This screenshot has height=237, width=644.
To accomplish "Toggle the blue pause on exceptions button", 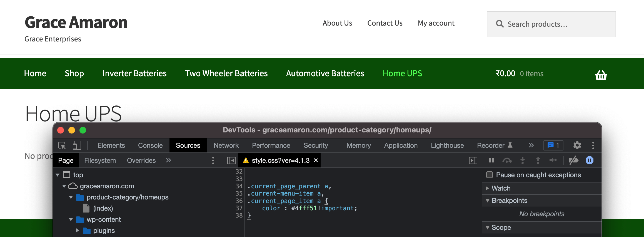I will pyautogui.click(x=589, y=160).
